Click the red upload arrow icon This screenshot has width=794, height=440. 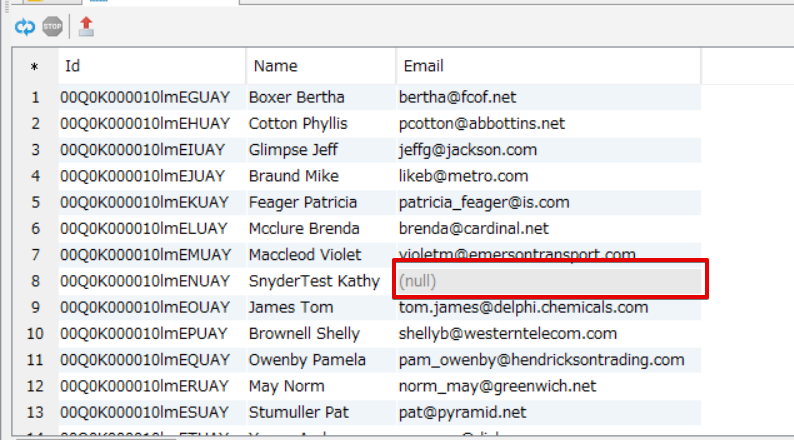86,26
